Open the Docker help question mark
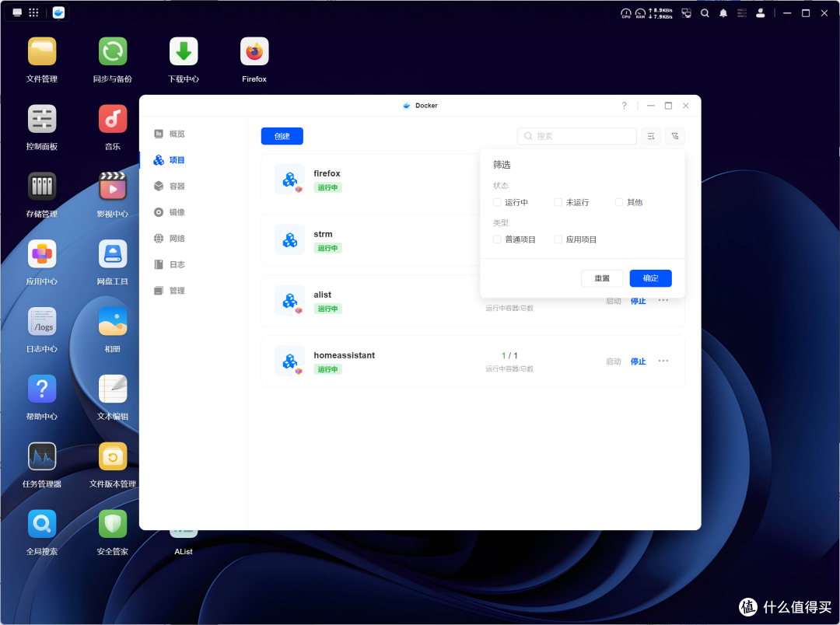Image resolution: width=840 pixels, height=625 pixels. [624, 106]
